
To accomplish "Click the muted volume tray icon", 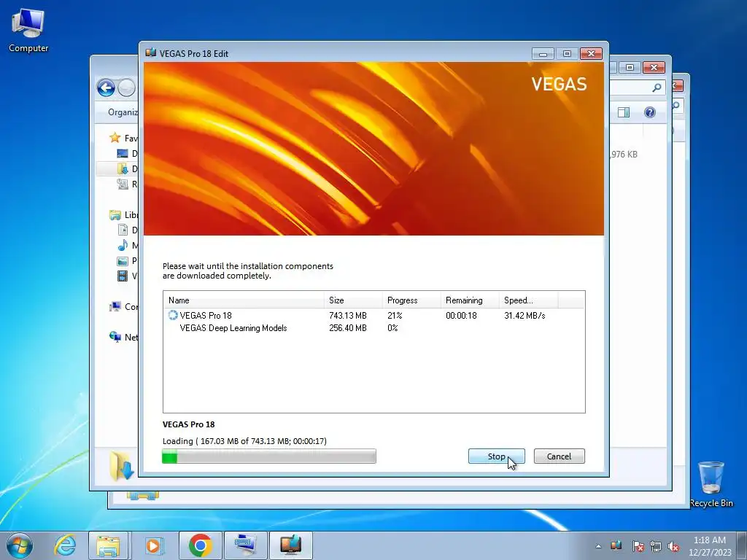I will (x=673, y=546).
